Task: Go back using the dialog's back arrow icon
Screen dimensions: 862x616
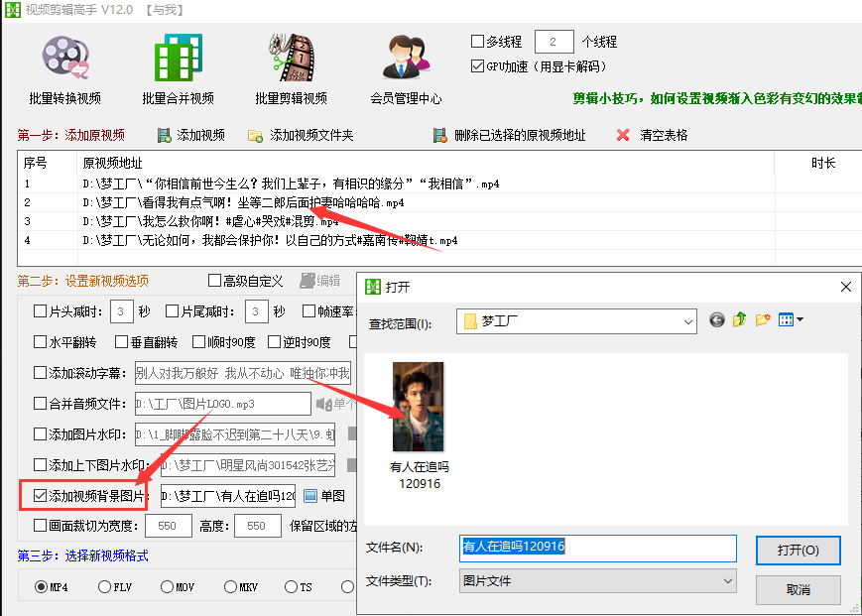Action: coord(717,319)
